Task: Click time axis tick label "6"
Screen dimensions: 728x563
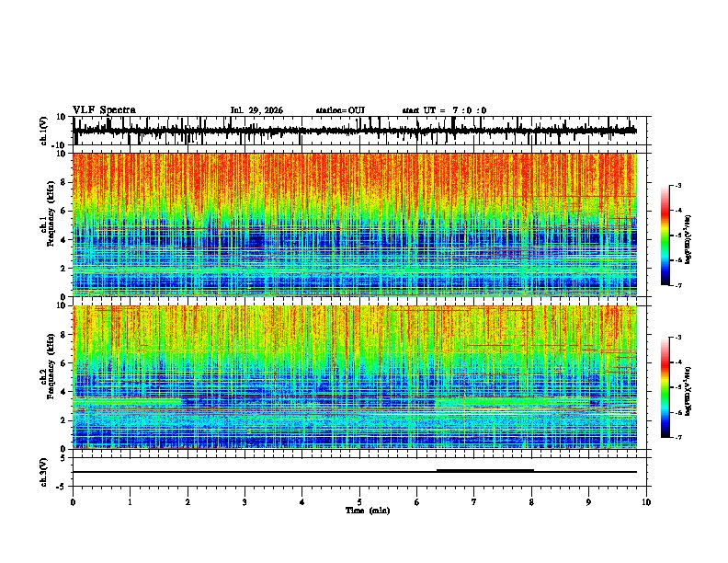Action: click(417, 502)
